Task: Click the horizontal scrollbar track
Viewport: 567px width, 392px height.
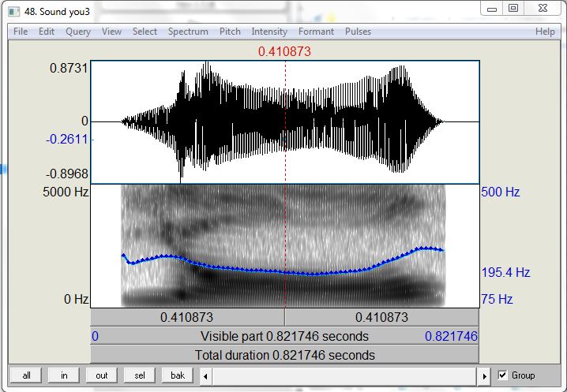Action: point(344,376)
